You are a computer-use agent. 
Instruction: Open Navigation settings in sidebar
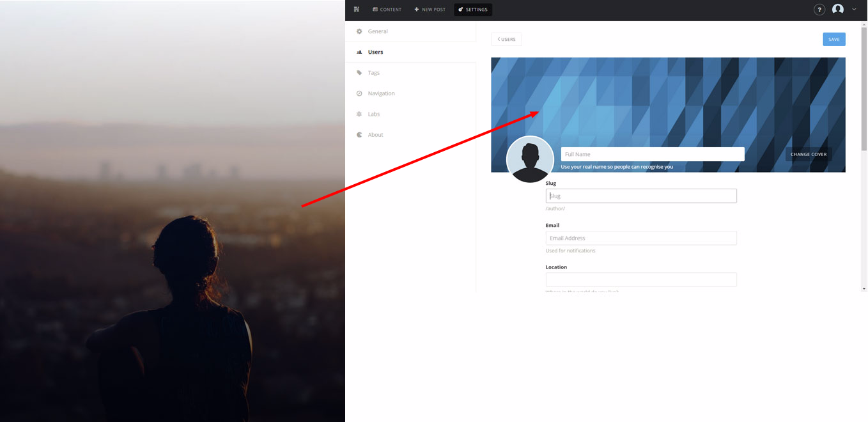(x=410, y=93)
